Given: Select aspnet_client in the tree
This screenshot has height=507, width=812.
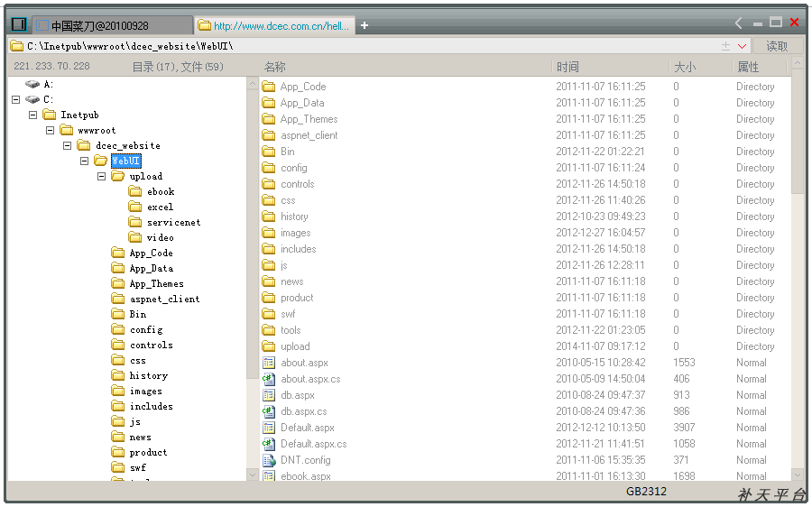Looking at the screenshot, I should pyautogui.click(x=165, y=299).
